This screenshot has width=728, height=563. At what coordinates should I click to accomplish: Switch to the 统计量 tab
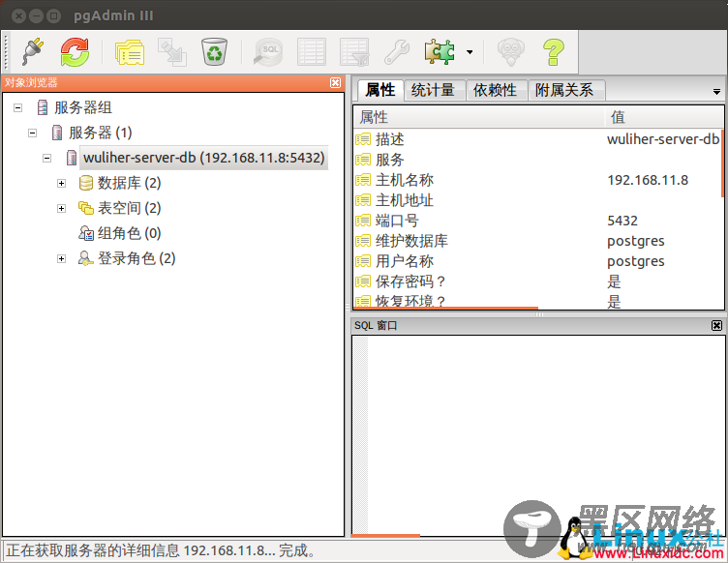pyautogui.click(x=434, y=90)
